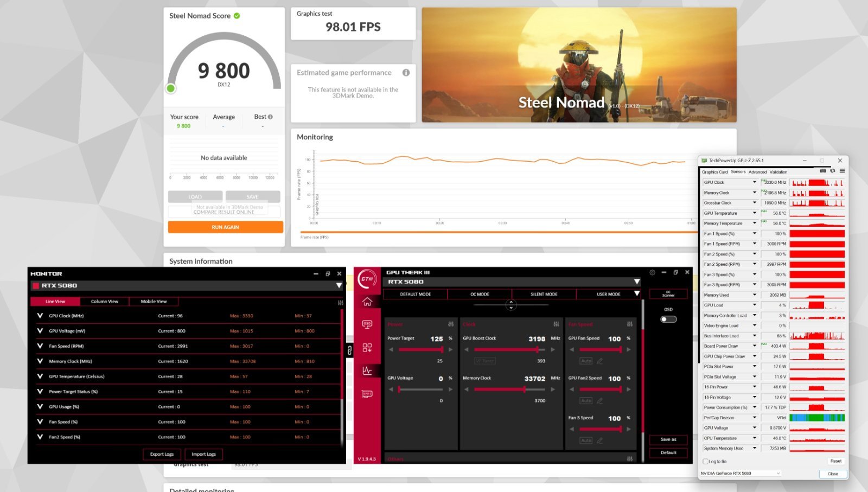Click the Power Target slider

coord(420,350)
